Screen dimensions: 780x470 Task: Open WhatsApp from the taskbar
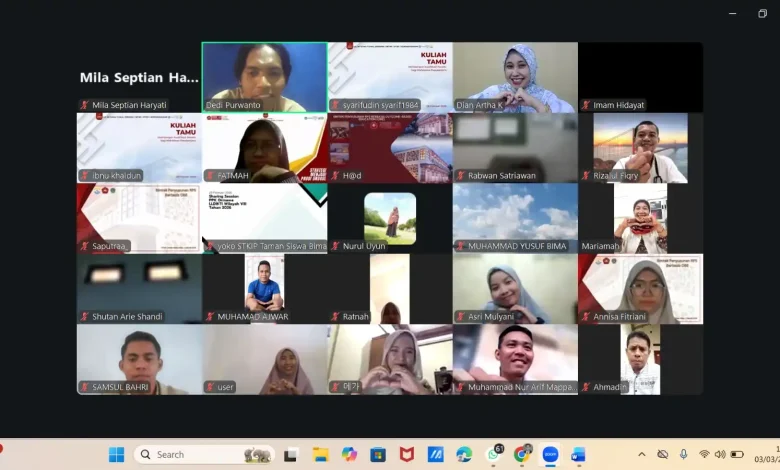[493, 454]
